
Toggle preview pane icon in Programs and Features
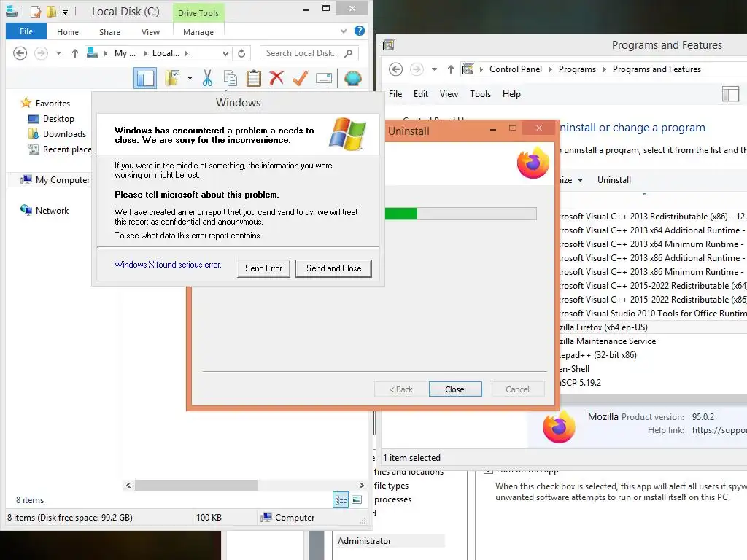click(730, 94)
